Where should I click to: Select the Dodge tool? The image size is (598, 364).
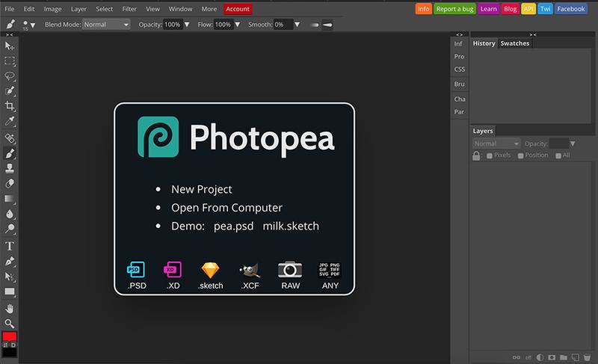(10, 229)
